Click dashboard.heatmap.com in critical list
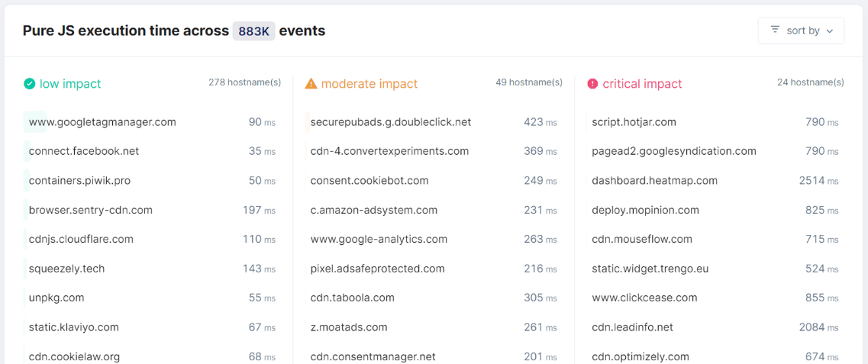868x364 pixels. pos(654,181)
